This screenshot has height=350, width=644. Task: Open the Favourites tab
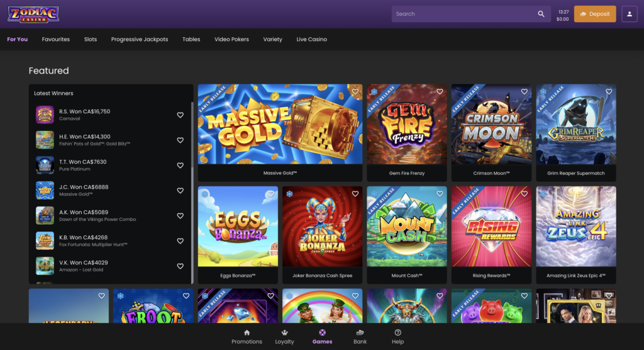56,40
